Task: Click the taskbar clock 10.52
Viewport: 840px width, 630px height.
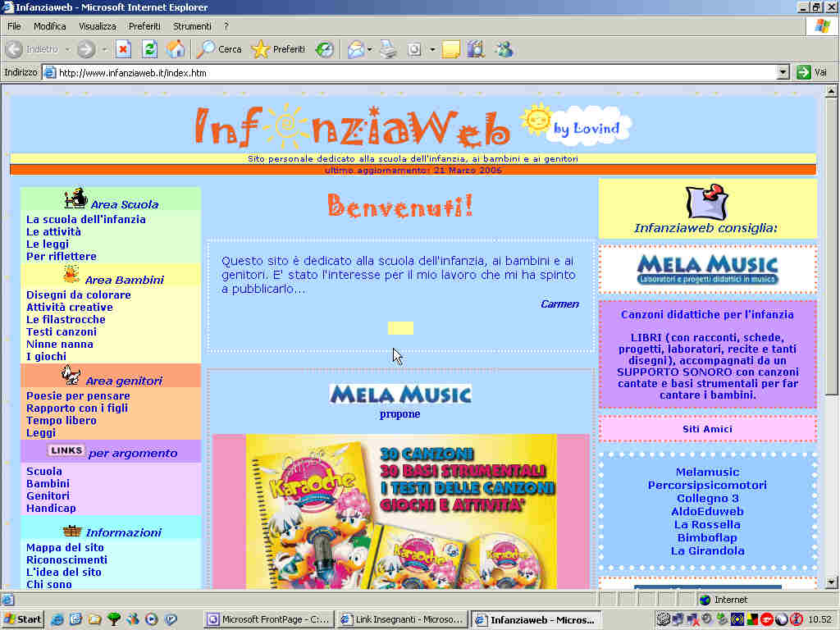Action: (819, 619)
